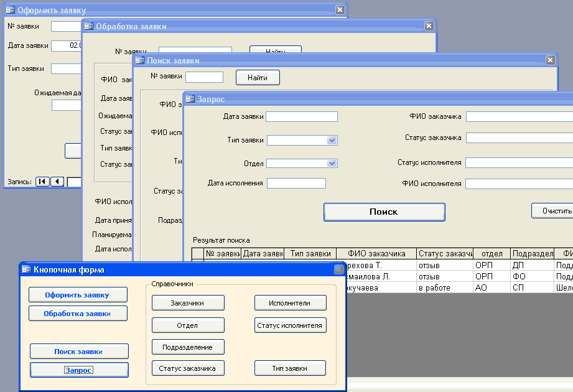Click the Кнопочная форма title bar icon
573x392 pixels.
(26, 269)
